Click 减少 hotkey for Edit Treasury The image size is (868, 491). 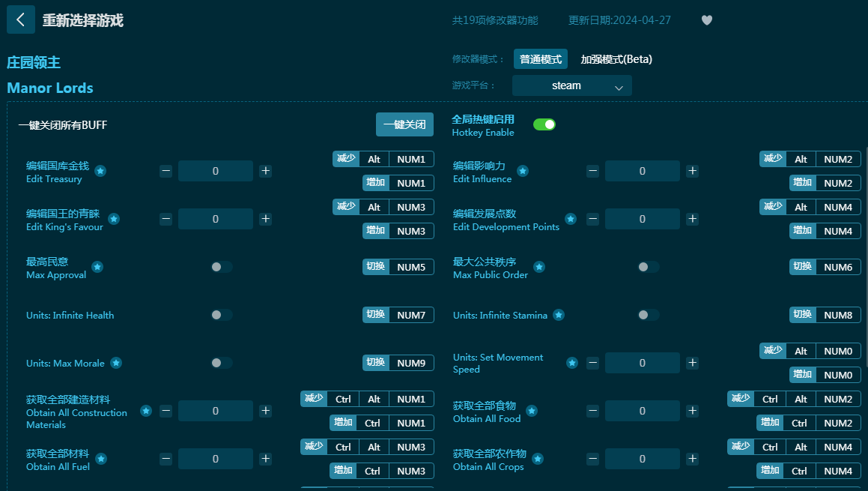[346, 159]
